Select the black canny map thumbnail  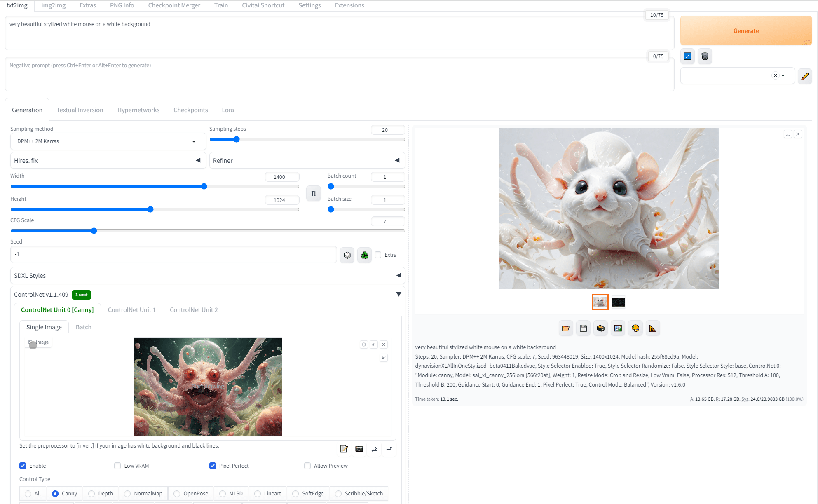point(619,302)
